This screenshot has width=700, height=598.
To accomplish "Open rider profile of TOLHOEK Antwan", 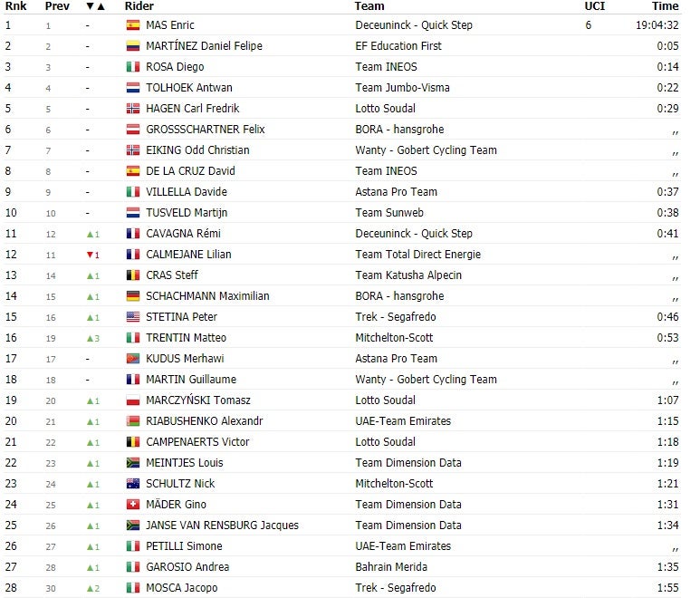I will click(x=189, y=88).
